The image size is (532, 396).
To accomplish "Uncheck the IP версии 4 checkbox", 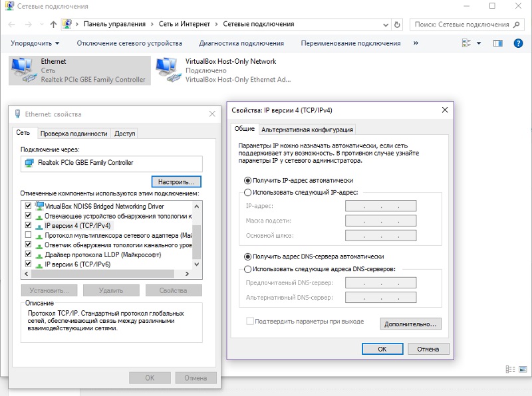I will (x=28, y=225).
